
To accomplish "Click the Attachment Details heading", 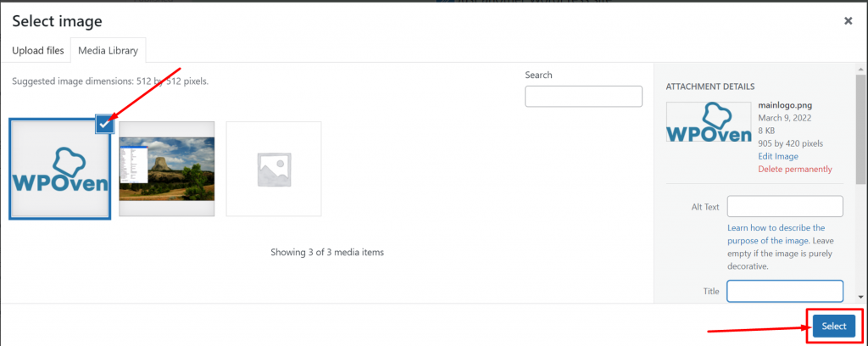I will click(x=710, y=86).
